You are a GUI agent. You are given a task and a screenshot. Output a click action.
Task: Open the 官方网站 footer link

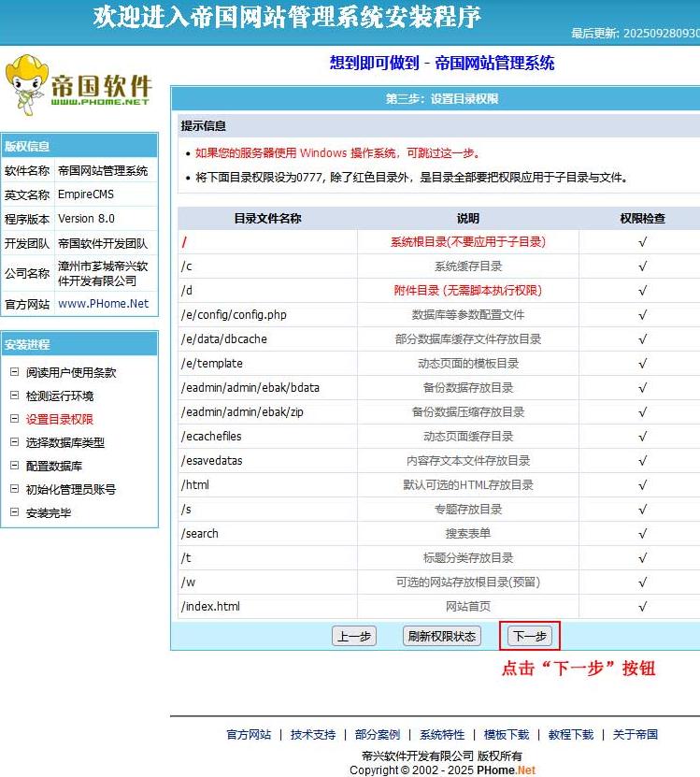(x=249, y=735)
